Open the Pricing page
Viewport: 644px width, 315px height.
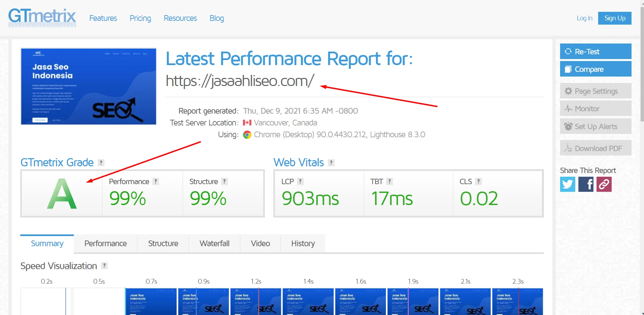coord(140,18)
